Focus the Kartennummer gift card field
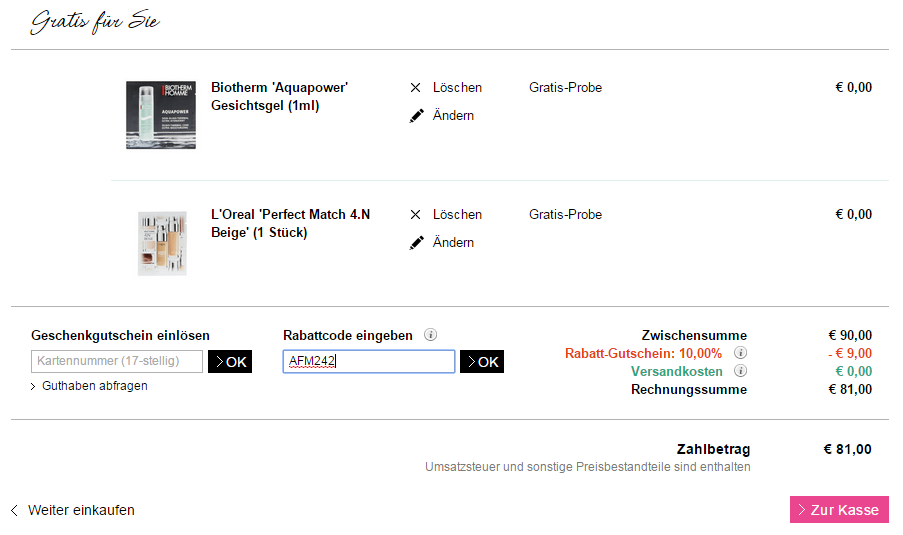Screen dimensions: 903x535 coord(117,361)
